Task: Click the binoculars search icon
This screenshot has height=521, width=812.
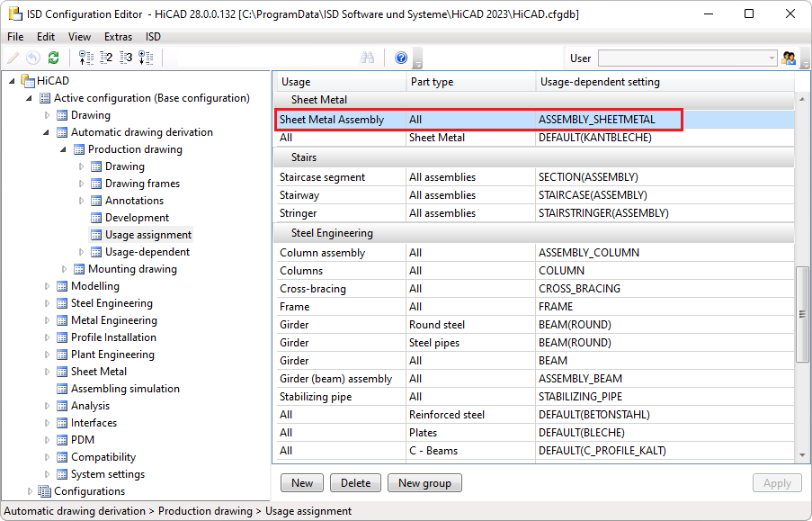Action: pos(367,58)
